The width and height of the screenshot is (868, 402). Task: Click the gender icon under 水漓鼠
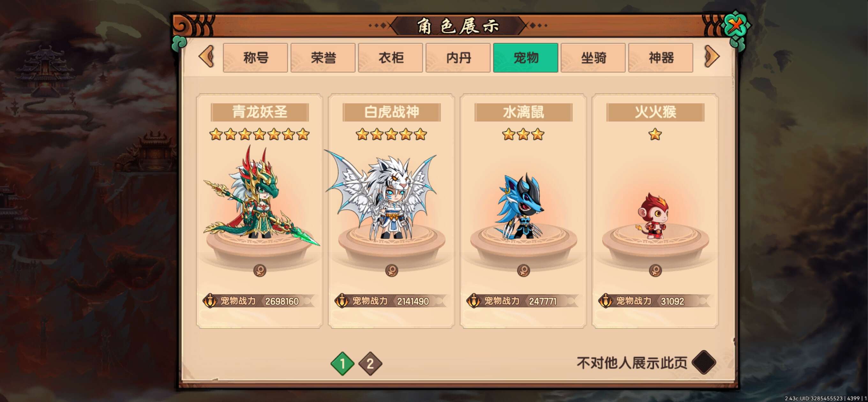click(523, 270)
